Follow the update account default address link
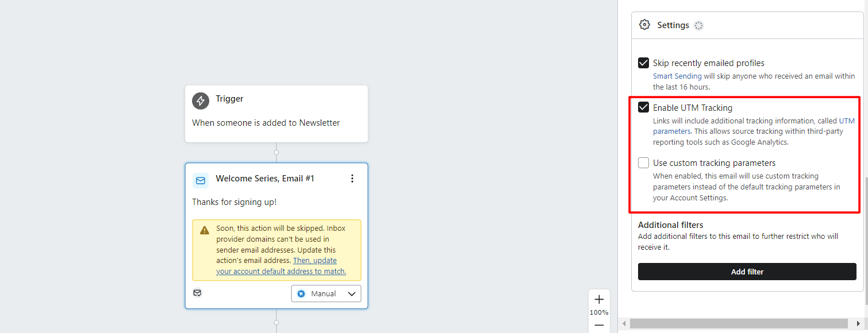The width and height of the screenshot is (868, 333). [x=281, y=266]
